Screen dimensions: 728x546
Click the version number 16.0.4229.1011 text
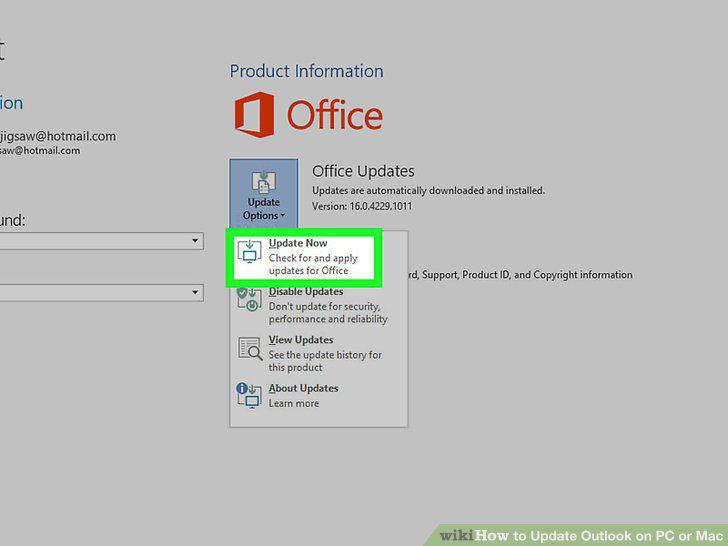point(381,206)
